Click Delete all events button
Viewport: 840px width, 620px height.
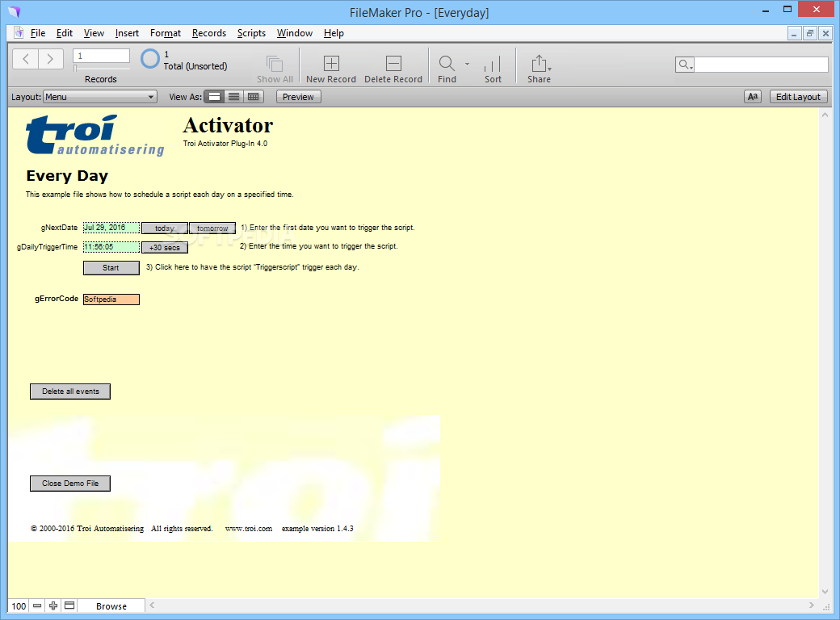click(x=70, y=392)
